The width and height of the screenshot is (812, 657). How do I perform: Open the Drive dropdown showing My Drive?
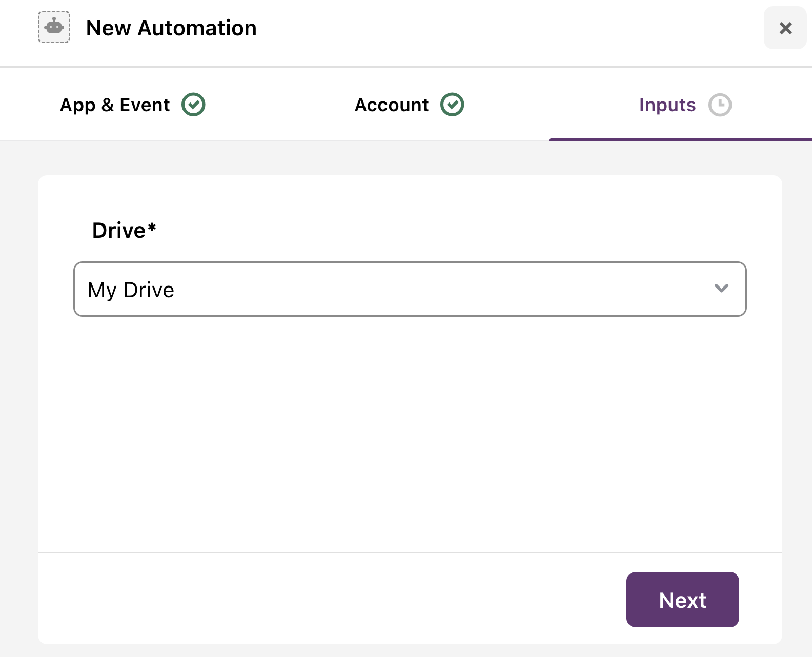tap(410, 289)
